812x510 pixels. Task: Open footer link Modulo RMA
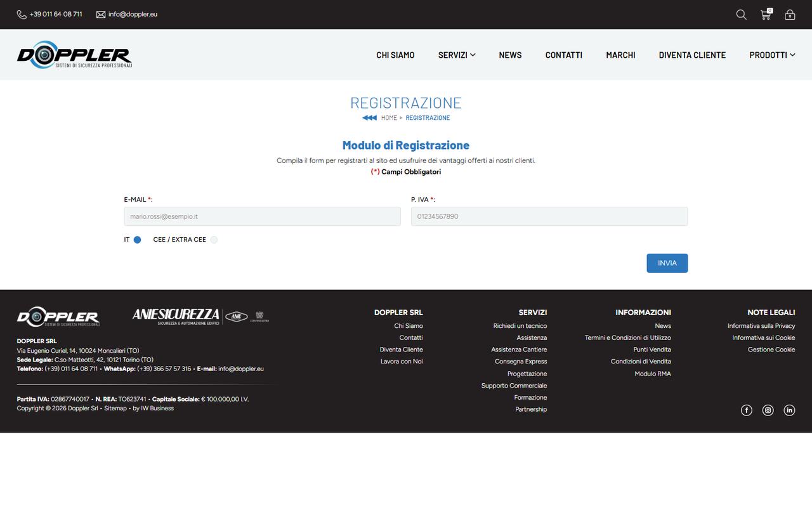pyautogui.click(x=653, y=374)
